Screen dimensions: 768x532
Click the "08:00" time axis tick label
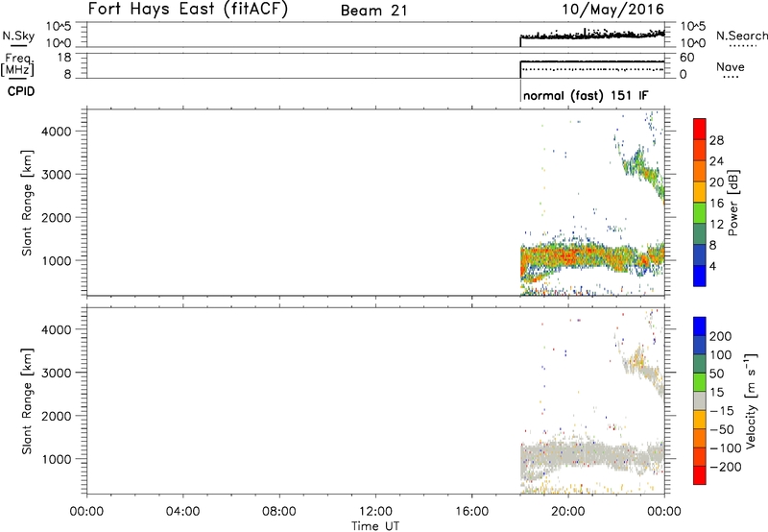tap(279, 512)
